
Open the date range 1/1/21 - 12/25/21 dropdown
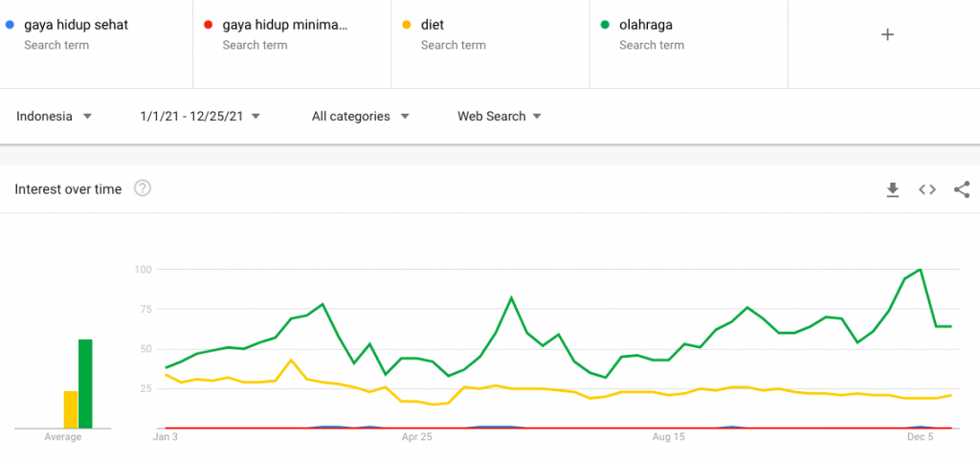click(199, 117)
